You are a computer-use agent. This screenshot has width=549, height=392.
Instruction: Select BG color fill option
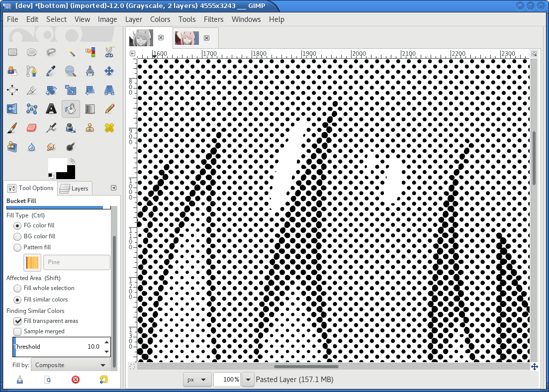(x=17, y=236)
